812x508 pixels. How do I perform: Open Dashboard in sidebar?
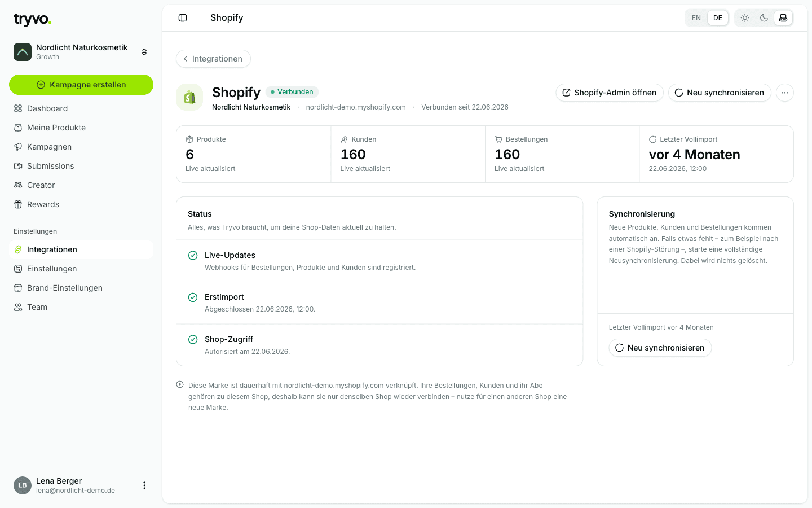pos(81,108)
